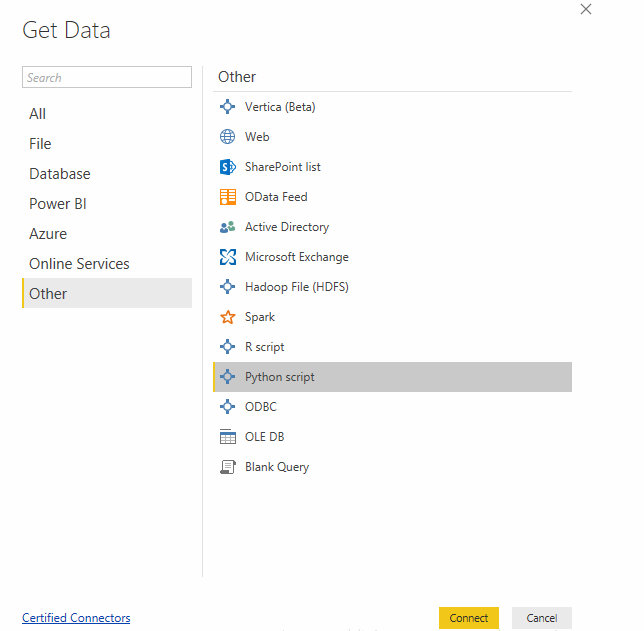
Task: Select the Python script label
Action: 280,377
